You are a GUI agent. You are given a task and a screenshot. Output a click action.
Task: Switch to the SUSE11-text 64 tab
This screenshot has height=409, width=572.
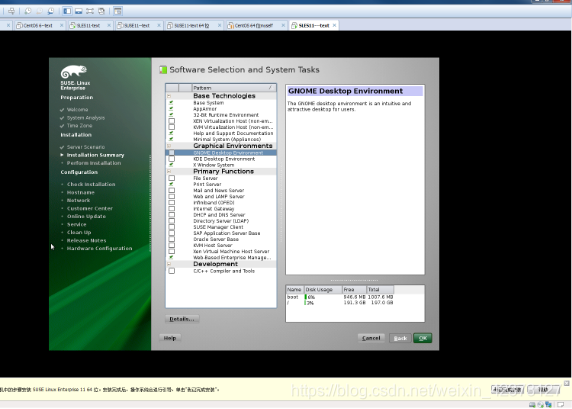191,25
